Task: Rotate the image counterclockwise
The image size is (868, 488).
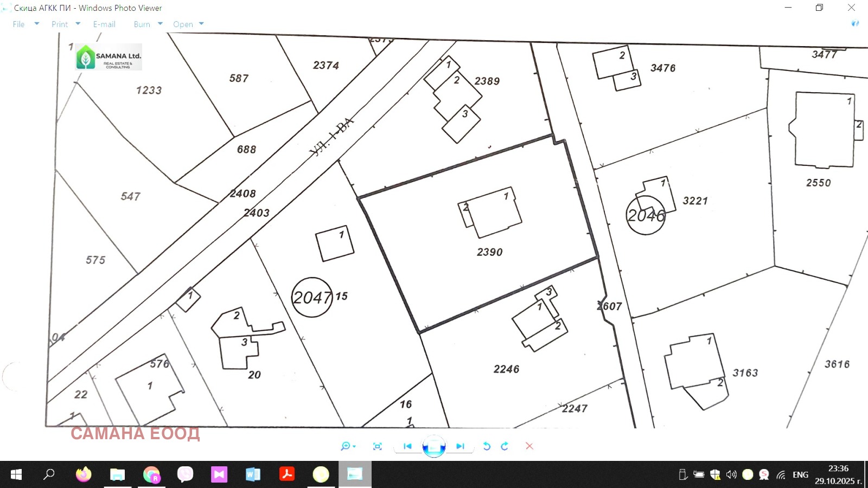Action: point(487,446)
